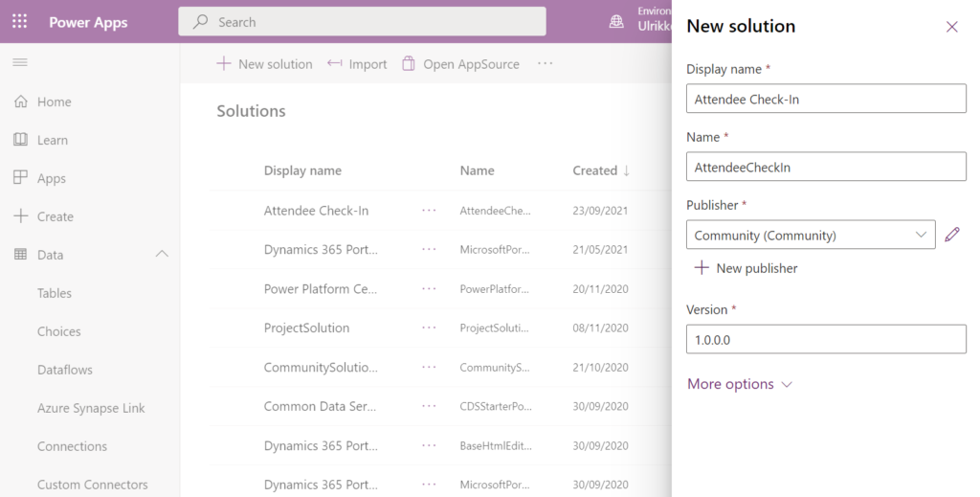Click the 20/11/2020 created date
This screenshot has height=497, width=980.
pos(600,289)
